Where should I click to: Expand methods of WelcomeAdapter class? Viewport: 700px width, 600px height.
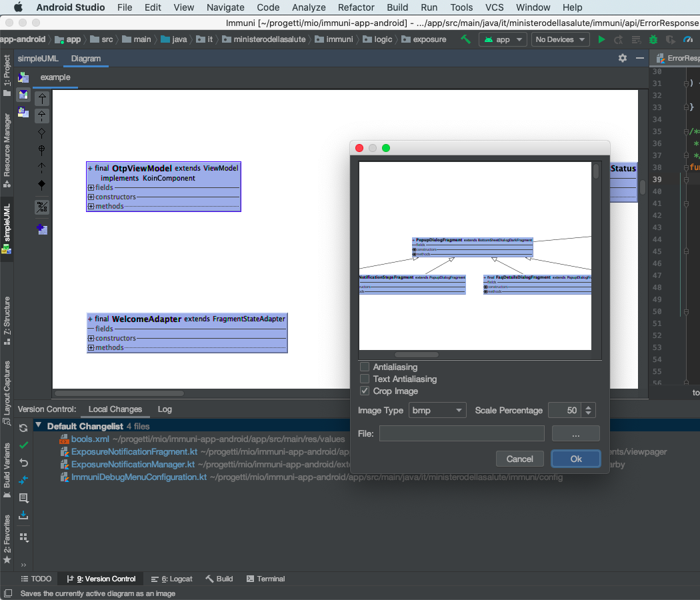pos(91,348)
